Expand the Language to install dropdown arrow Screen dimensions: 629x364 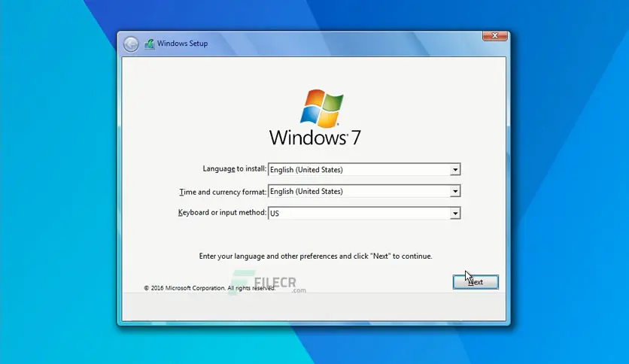tap(454, 170)
